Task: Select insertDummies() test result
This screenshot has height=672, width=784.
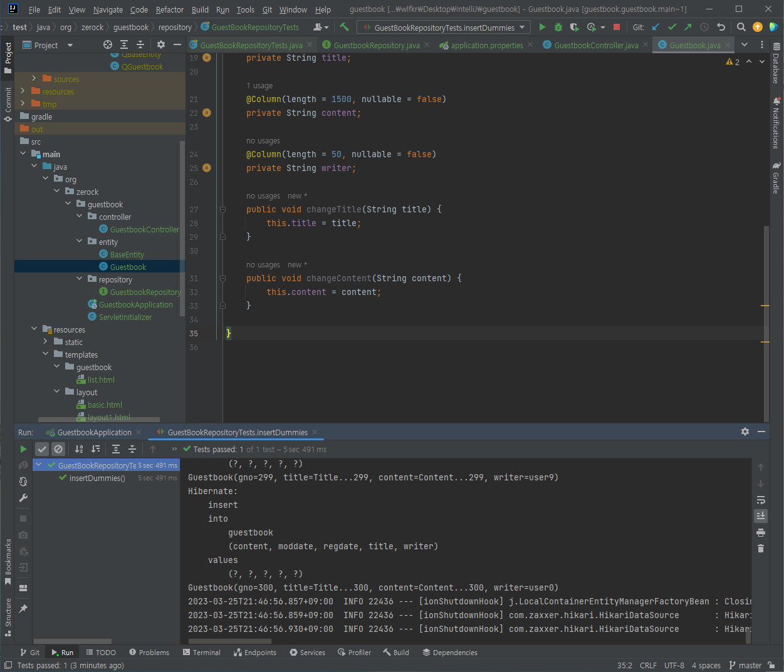Action: [x=97, y=478]
